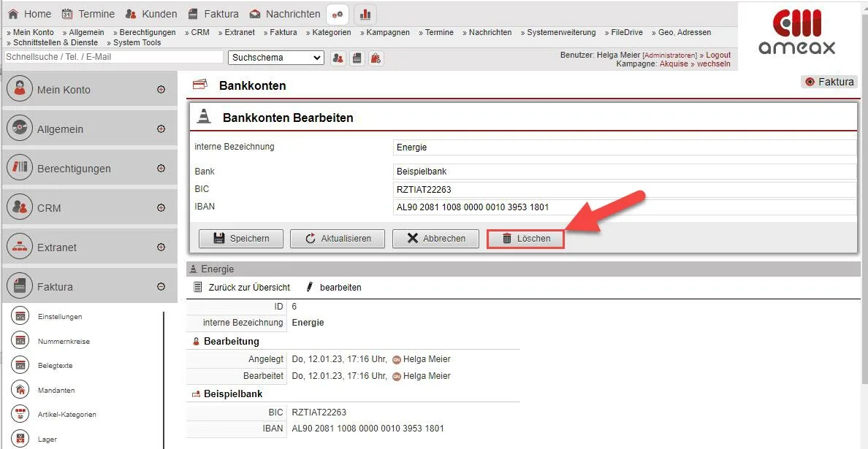
Task: Open the Suchschema dropdown
Action: pyautogui.click(x=276, y=58)
